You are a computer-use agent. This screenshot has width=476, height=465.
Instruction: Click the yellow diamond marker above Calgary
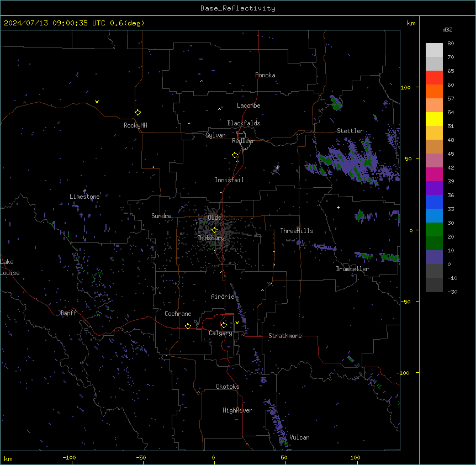[224, 325]
